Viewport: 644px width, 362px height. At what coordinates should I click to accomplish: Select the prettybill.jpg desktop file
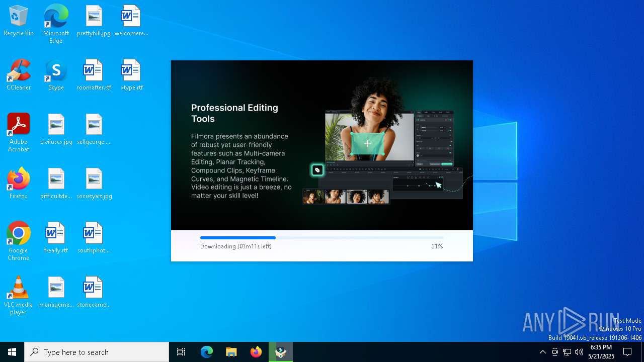94,21
